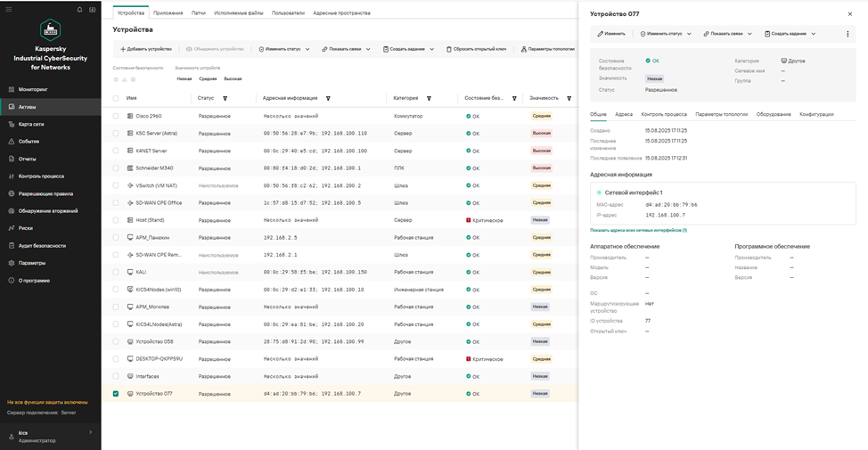Switch to Исполняемые файлы tab
868x450 pixels.
(x=239, y=12)
